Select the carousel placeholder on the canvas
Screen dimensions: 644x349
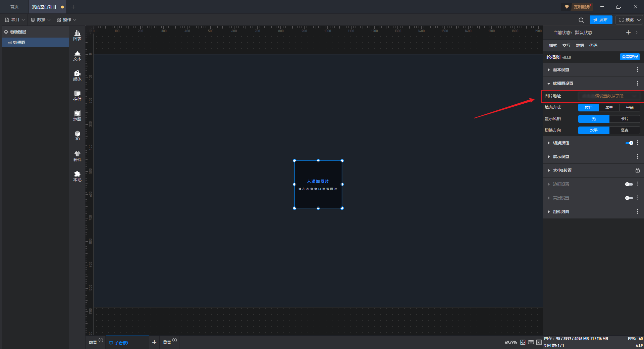pos(318,184)
